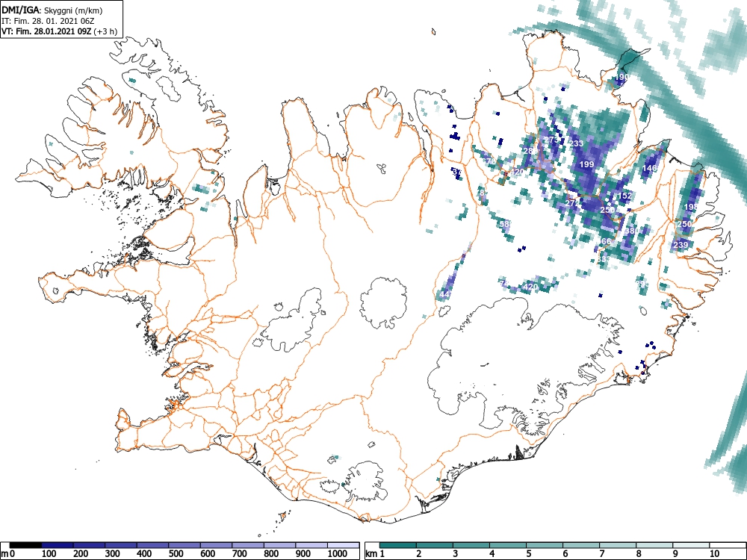
Task: Click the title 'DMI/IGA: Skyggni (m/km)'
Action: pyautogui.click(x=52, y=10)
